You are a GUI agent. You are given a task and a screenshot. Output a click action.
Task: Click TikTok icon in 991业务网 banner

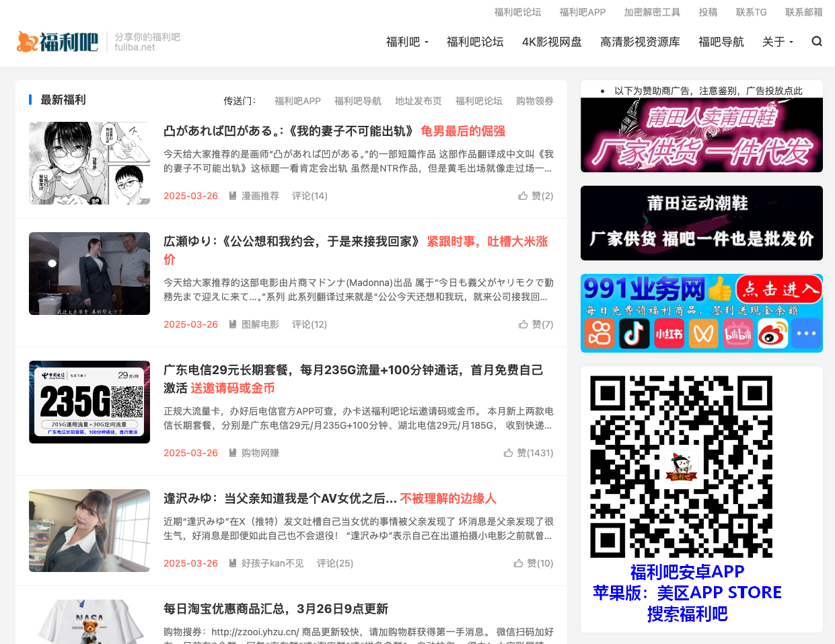pos(633,333)
